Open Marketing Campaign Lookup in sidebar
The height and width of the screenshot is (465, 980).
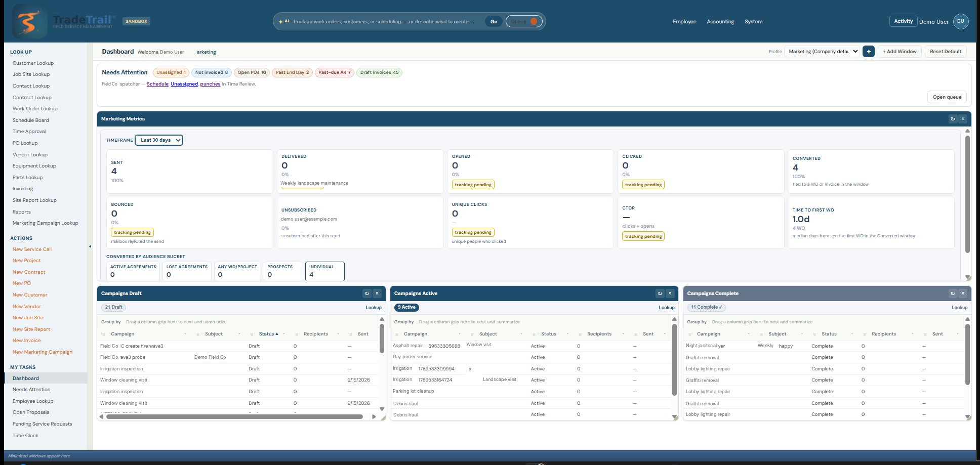click(x=46, y=223)
